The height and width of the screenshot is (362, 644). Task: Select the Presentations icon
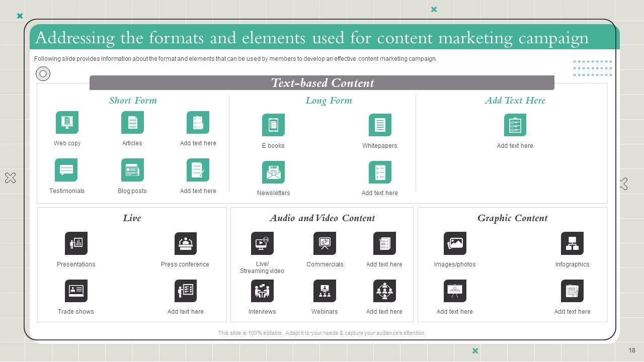(76, 243)
